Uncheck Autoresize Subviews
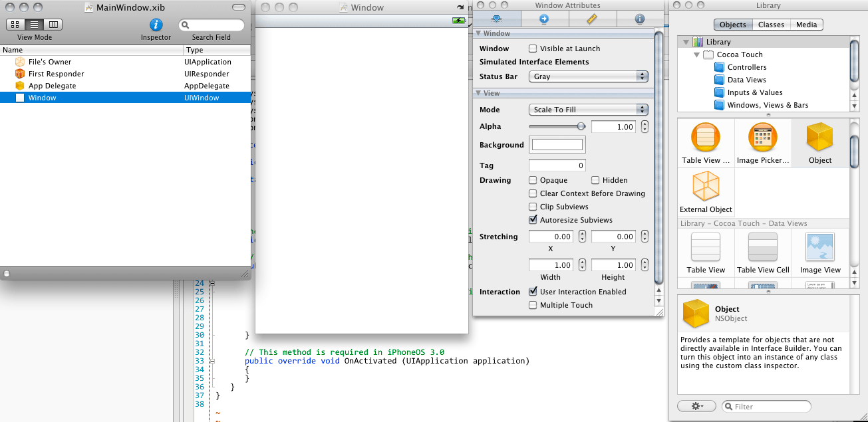The height and width of the screenshot is (422, 868). pos(533,220)
